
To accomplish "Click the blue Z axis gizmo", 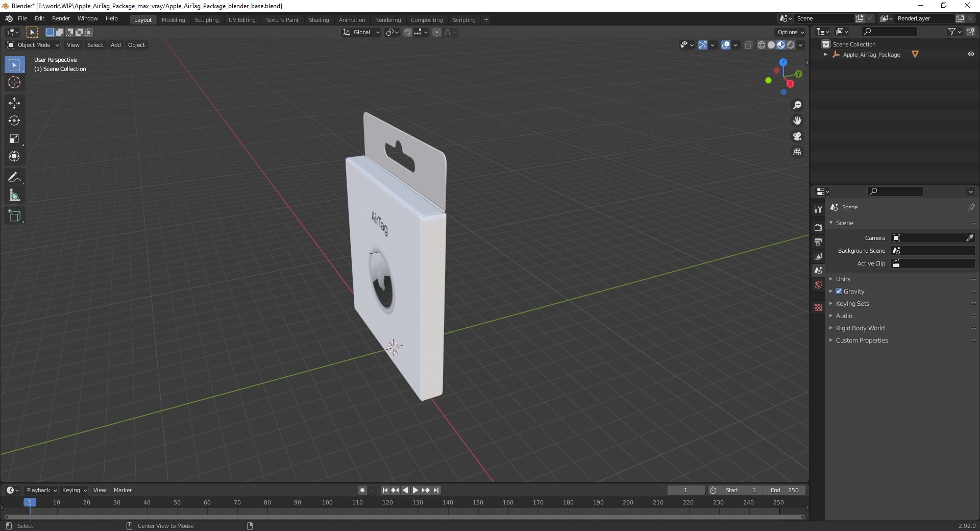I will coord(783,62).
